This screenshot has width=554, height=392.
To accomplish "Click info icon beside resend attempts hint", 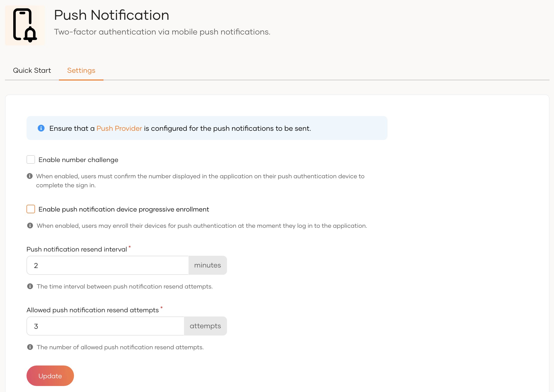I will click(x=30, y=347).
